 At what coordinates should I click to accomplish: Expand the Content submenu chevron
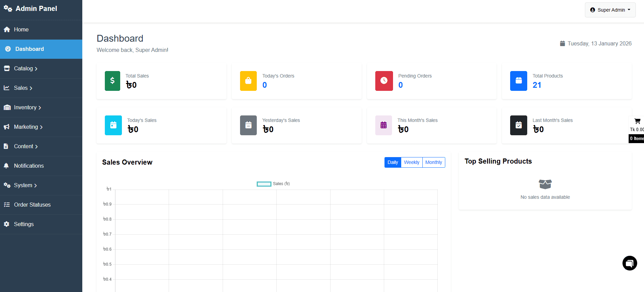click(37, 147)
